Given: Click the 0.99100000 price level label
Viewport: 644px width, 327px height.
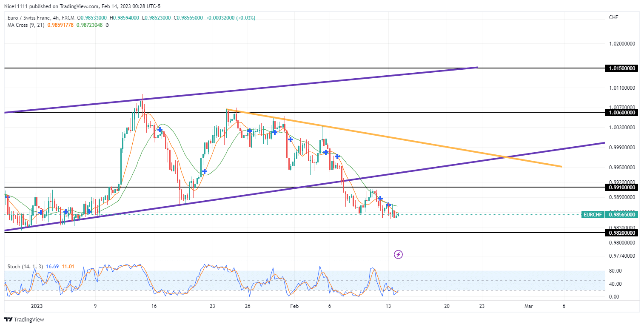Looking at the screenshot, I should pos(621,187).
